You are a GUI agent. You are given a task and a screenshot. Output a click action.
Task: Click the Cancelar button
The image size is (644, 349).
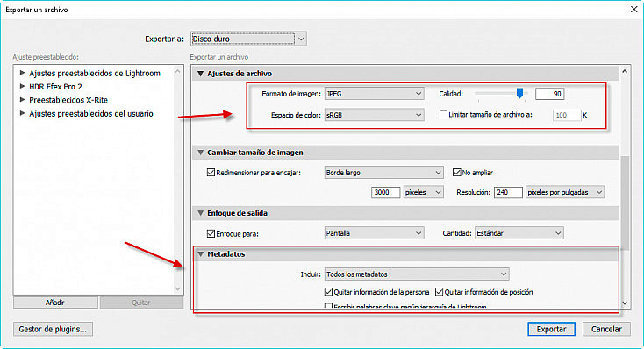(606, 330)
